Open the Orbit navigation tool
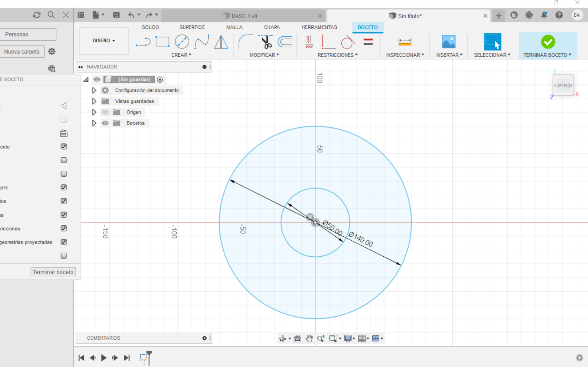 click(x=283, y=339)
